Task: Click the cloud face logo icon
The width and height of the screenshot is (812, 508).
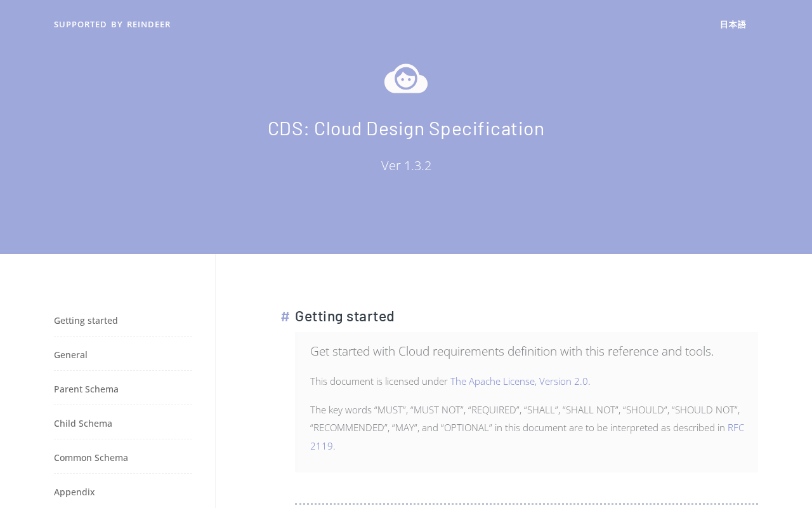Action: (406, 79)
